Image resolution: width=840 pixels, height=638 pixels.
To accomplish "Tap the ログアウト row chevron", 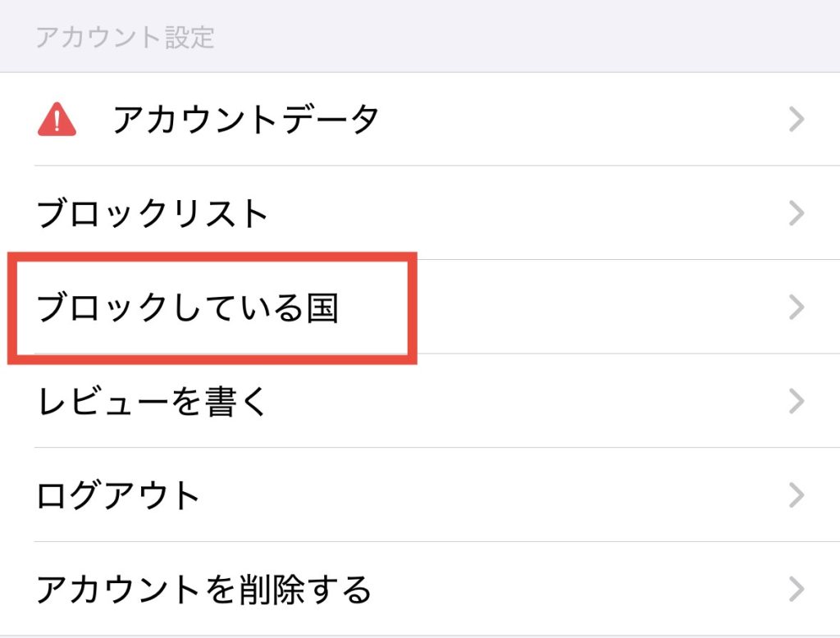I will 796,495.
